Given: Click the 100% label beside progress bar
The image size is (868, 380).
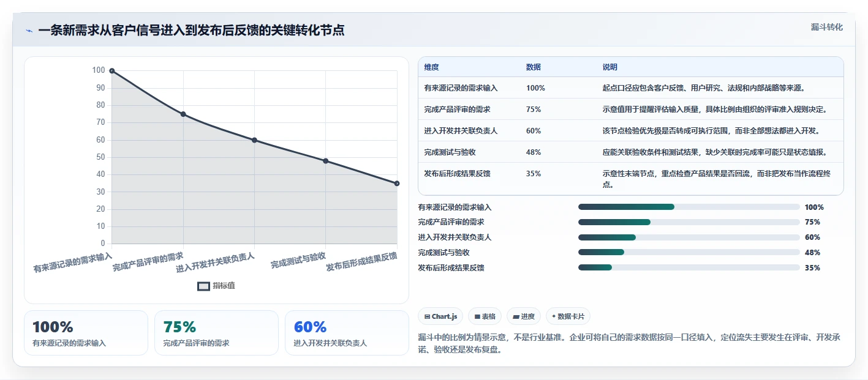Looking at the screenshot, I should (814, 207).
